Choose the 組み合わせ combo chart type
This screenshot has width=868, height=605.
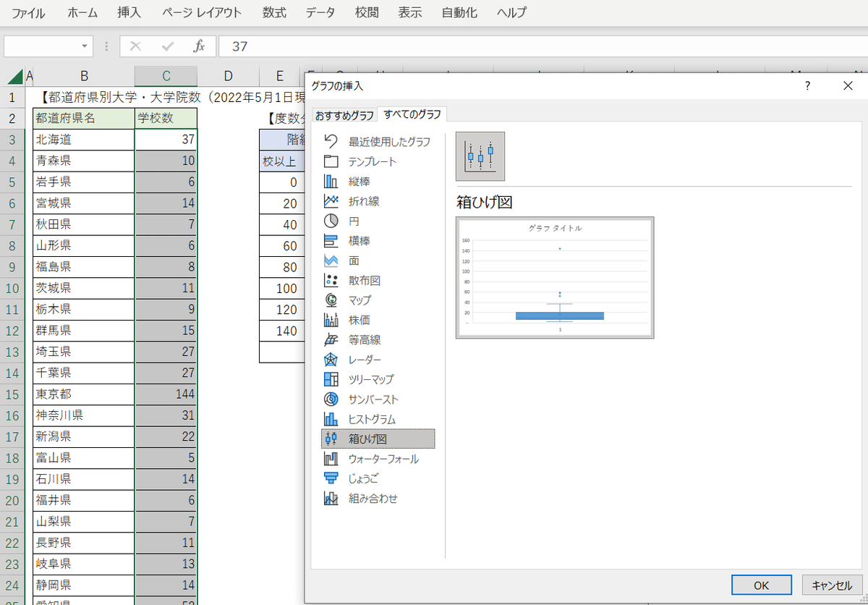coord(373,498)
